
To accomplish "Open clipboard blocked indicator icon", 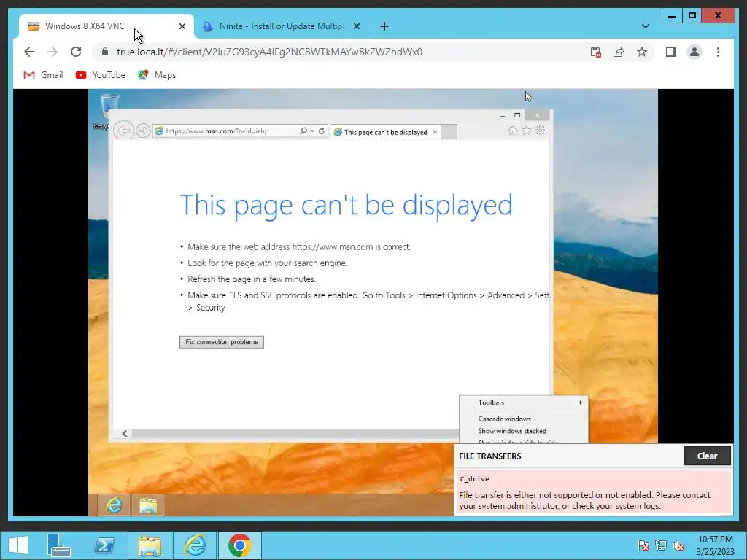I will pyautogui.click(x=595, y=52).
